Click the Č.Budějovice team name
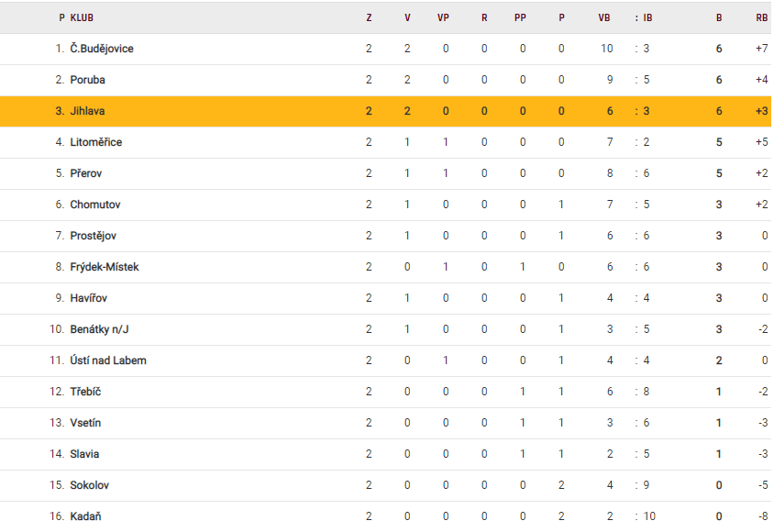The image size is (774, 532). coord(102,49)
